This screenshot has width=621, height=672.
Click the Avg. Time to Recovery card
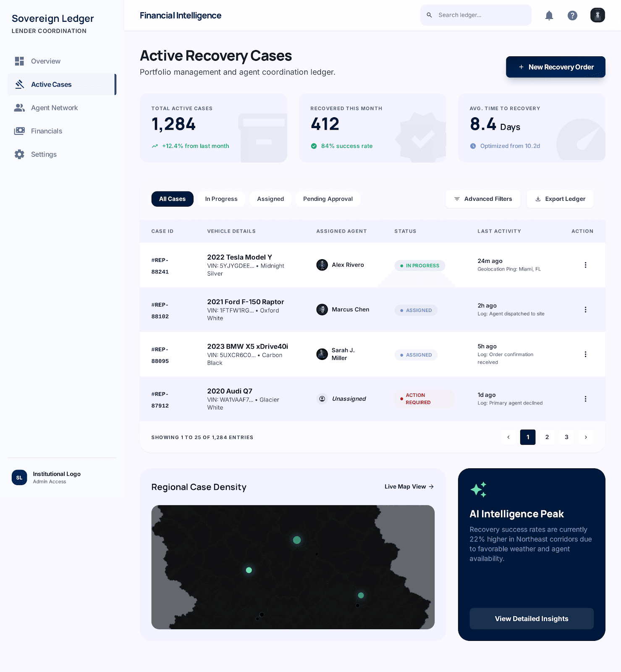click(x=532, y=128)
